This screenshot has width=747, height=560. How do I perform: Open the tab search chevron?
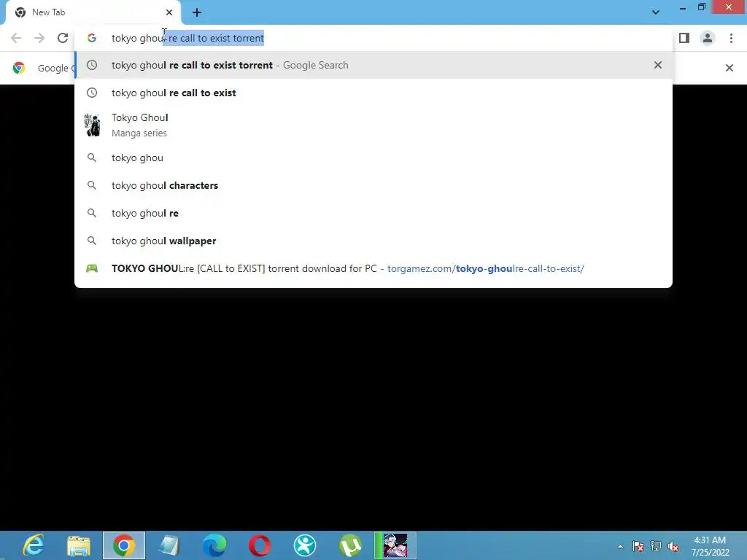(656, 12)
